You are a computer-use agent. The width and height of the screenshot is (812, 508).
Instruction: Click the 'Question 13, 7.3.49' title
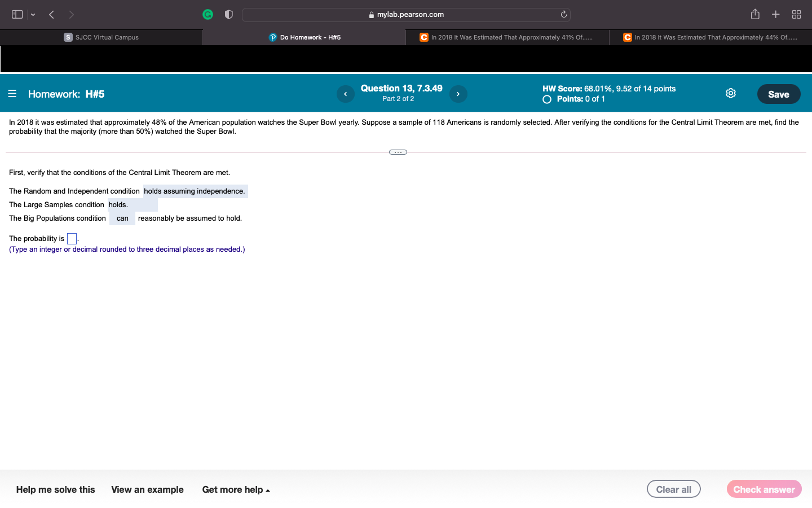pos(401,88)
